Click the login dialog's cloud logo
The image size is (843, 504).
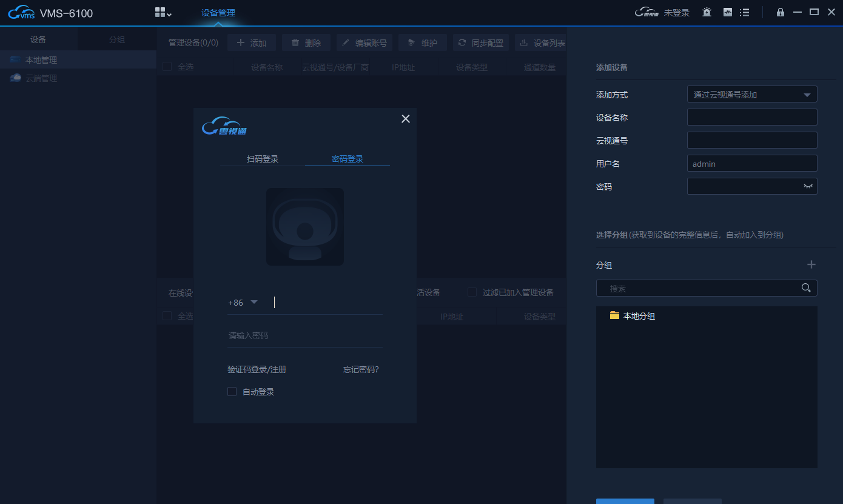coord(224,126)
